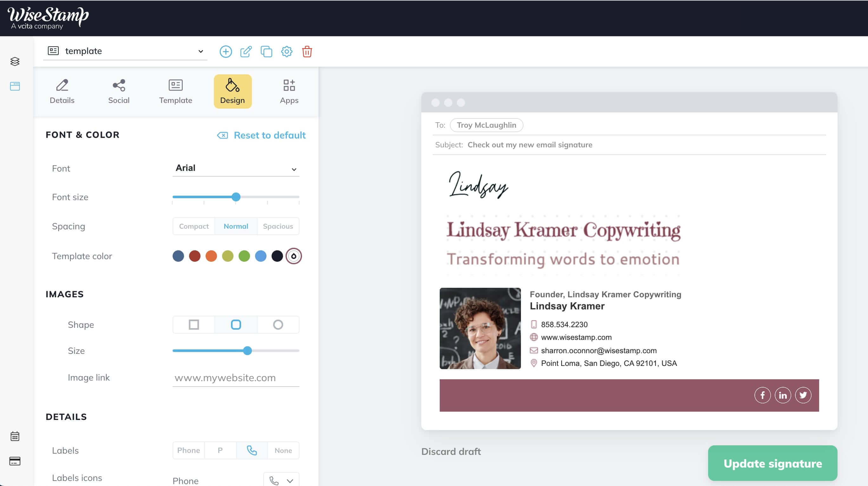Switch to the Social tab
The width and height of the screenshot is (868, 486).
tap(119, 91)
